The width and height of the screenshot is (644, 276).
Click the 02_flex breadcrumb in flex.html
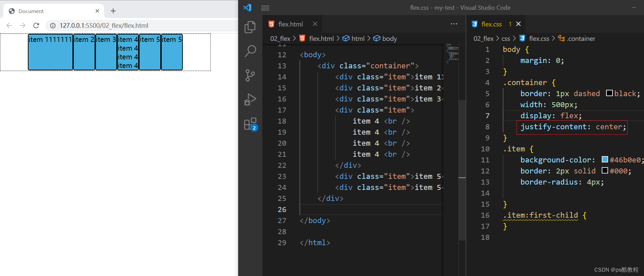280,39
